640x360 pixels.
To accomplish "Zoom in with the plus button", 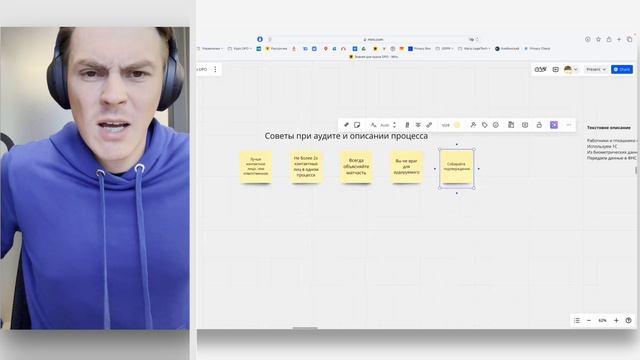I will tap(616, 321).
